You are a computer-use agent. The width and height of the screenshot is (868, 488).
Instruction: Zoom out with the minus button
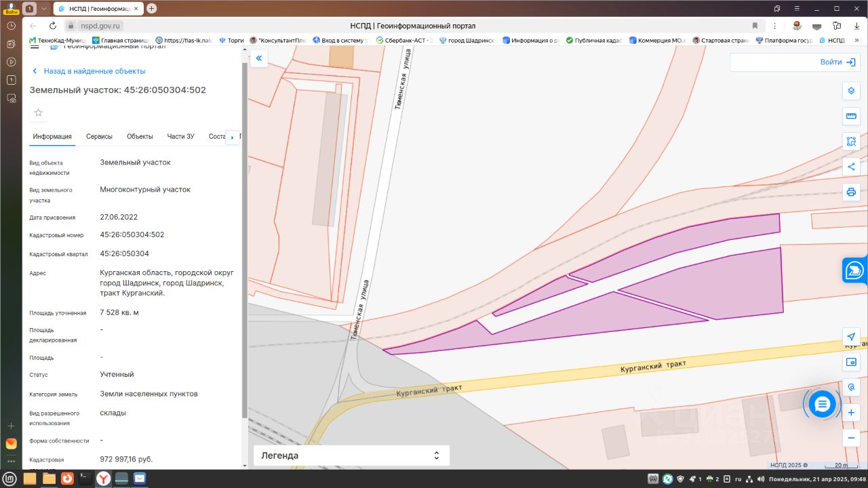[851, 438]
